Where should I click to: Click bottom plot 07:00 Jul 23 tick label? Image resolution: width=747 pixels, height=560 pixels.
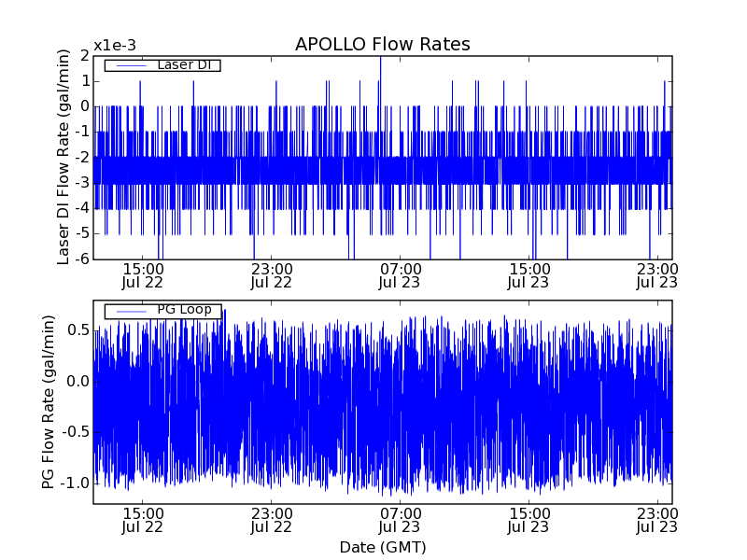(400, 521)
